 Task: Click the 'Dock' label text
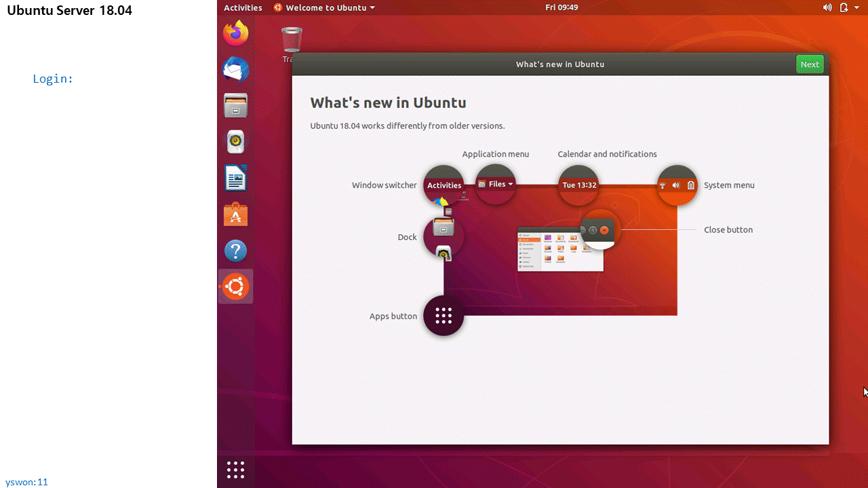[x=408, y=237]
